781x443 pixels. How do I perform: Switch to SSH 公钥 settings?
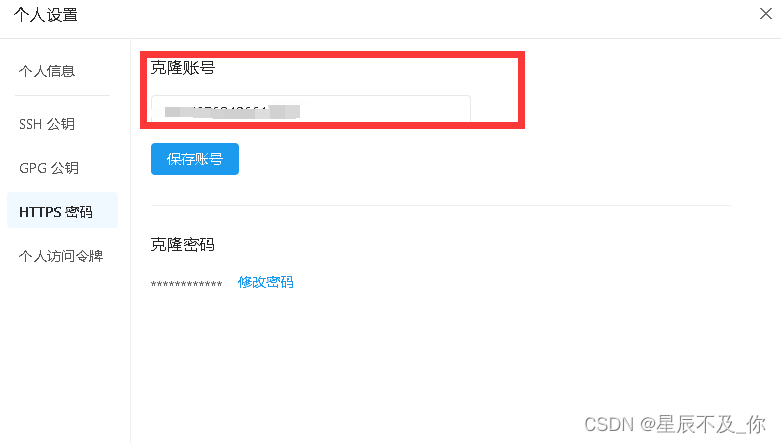pyautogui.click(x=47, y=124)
